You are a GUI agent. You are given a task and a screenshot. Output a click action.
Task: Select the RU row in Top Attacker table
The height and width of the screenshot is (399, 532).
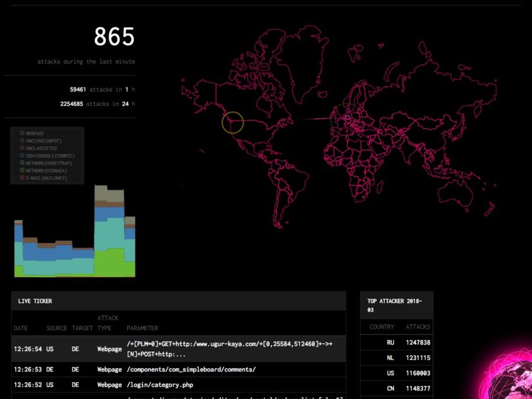point(396,343)
